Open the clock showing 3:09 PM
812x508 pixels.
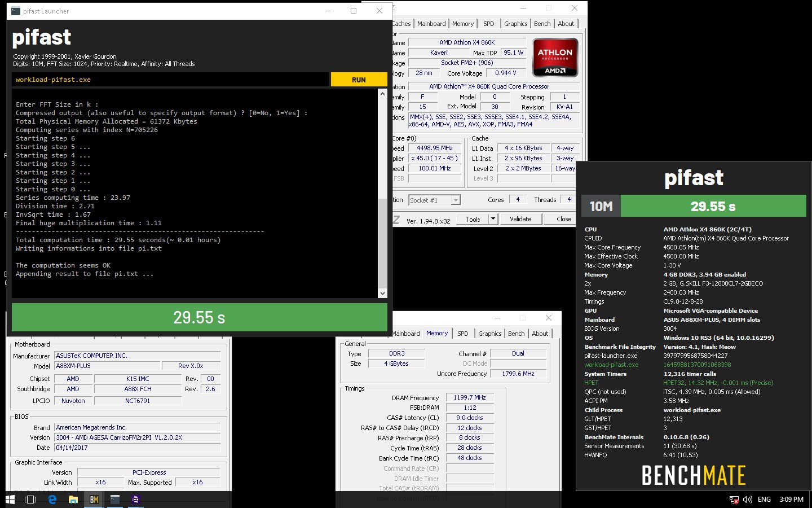coord(791,500)
